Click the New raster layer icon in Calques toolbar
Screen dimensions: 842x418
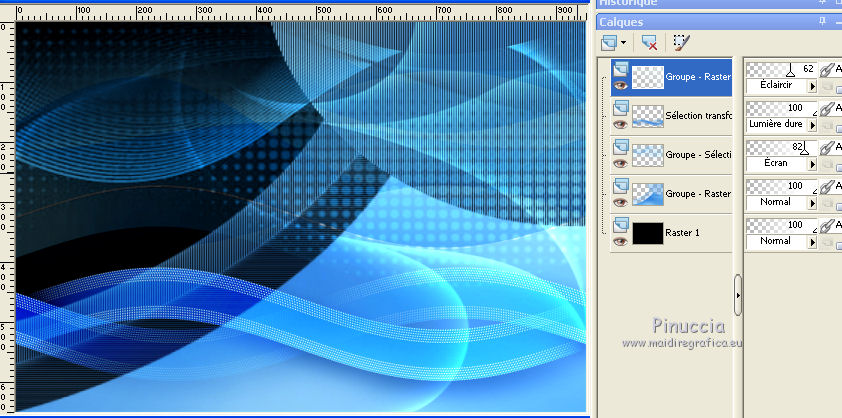(x=609, y=42)
